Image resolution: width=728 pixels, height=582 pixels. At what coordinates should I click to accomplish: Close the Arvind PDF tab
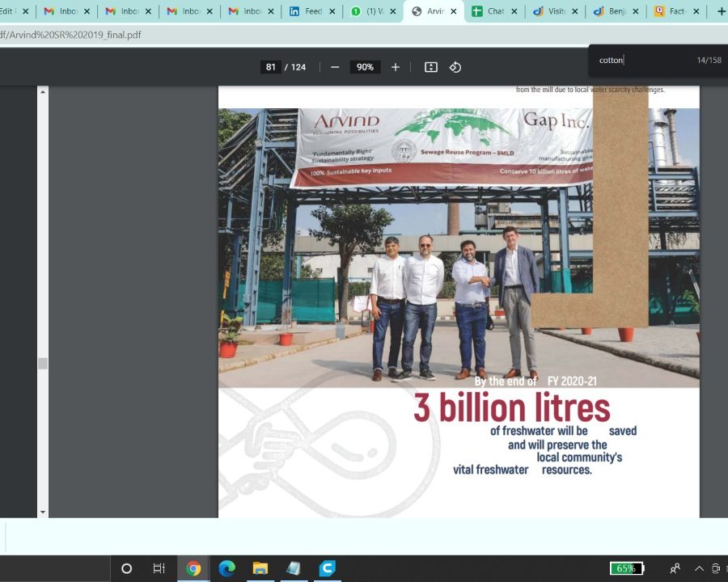pyautogui.click(x=454, y=11)
